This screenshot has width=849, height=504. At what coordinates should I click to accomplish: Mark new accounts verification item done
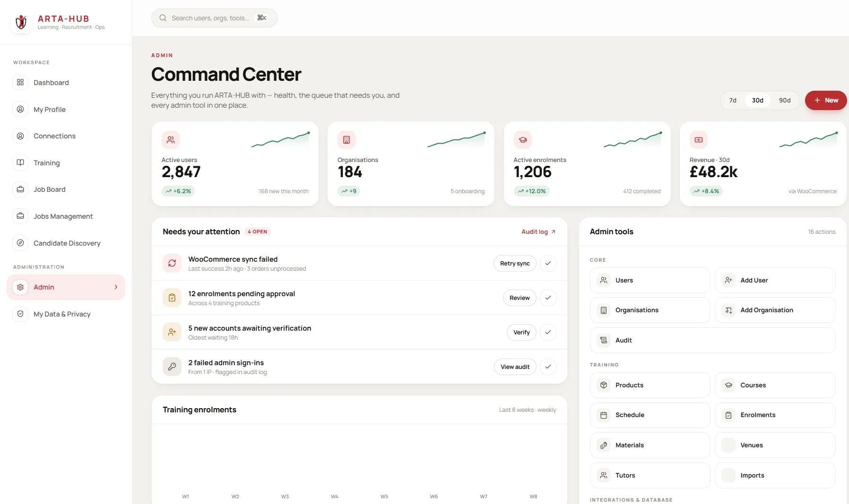click(548, 332)
